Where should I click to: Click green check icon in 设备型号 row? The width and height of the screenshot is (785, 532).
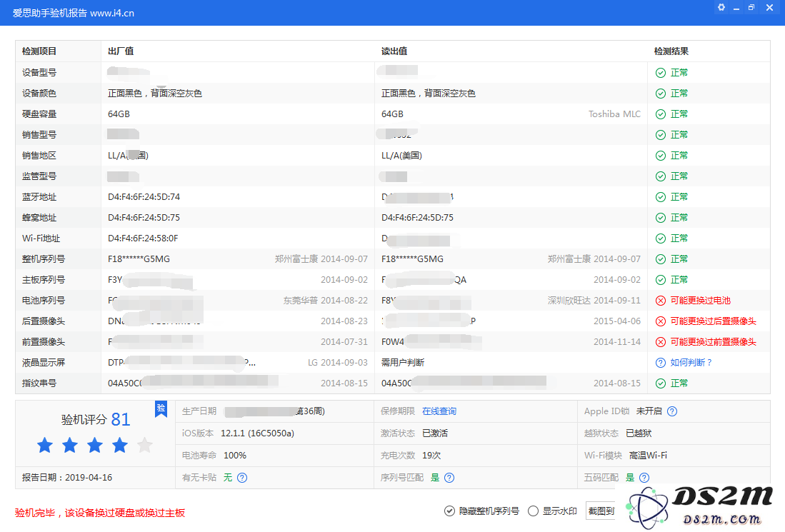660,73
